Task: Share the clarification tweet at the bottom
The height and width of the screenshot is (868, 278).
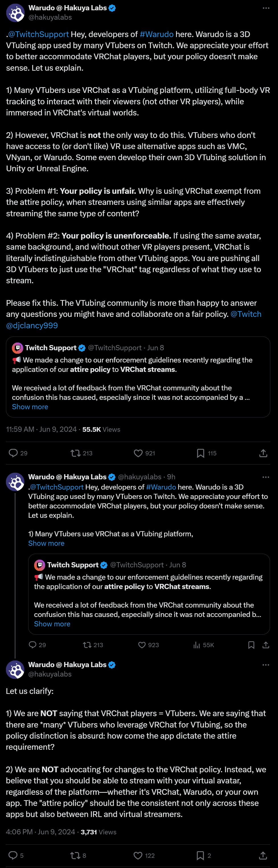Action: [263, 855]
